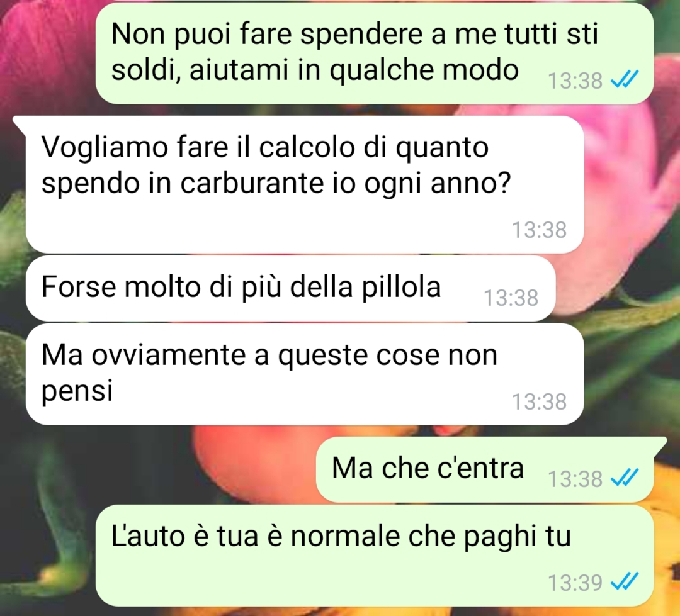Screen dimensions: 680x616
Task: Select the 'Non puoi fare spendere a me' message bubble
Action: (x=374, y=53)
